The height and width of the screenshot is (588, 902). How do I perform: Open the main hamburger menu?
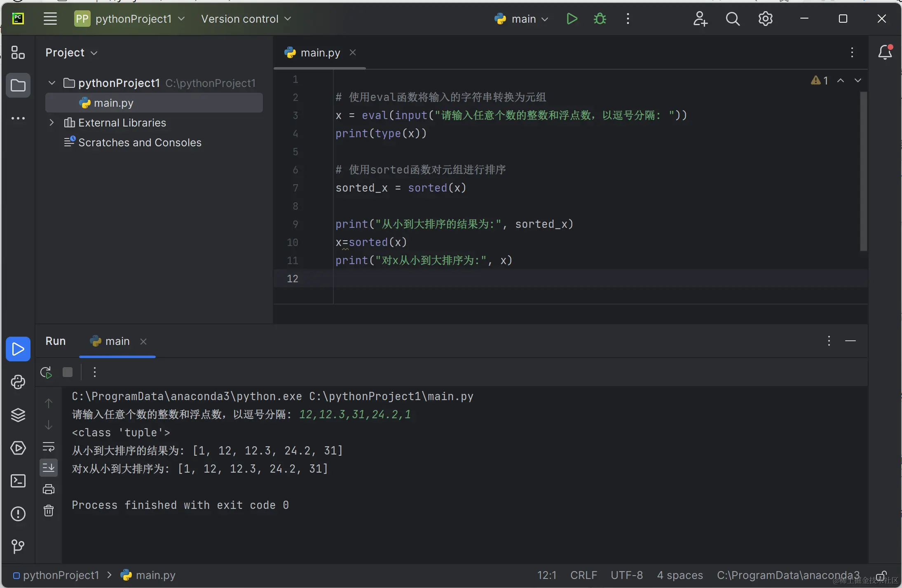click(50, 19)
